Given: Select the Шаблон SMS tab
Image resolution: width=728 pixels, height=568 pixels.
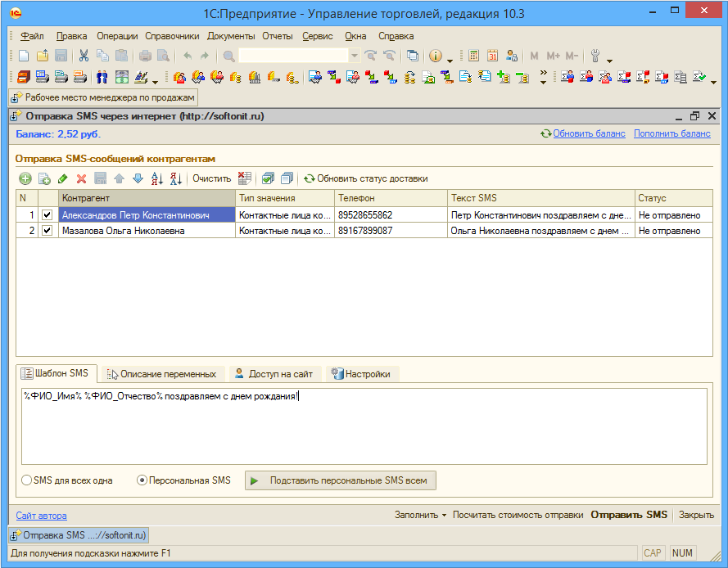Looking at the screenshot, I should pos(57,373).
